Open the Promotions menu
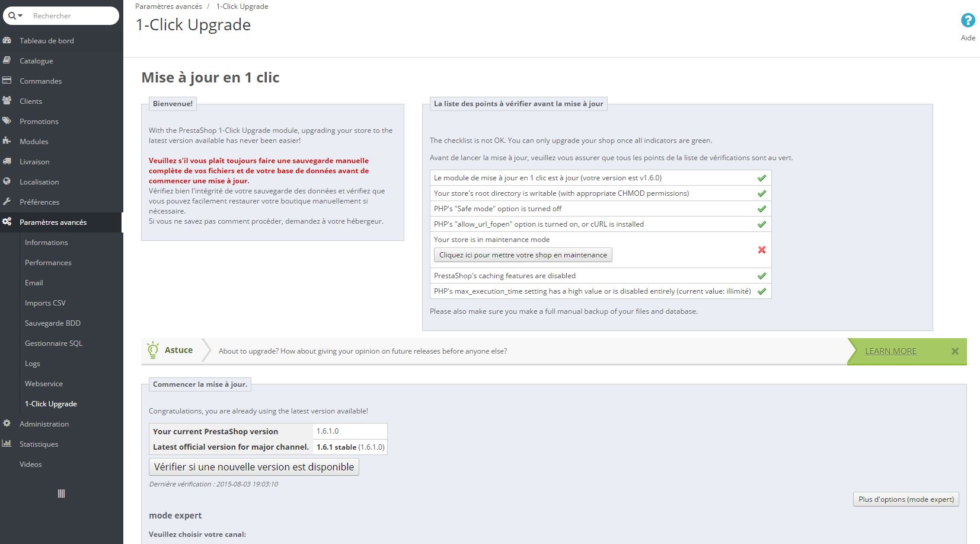Viewport: 980px width, 544px height. tap(39, 122)
